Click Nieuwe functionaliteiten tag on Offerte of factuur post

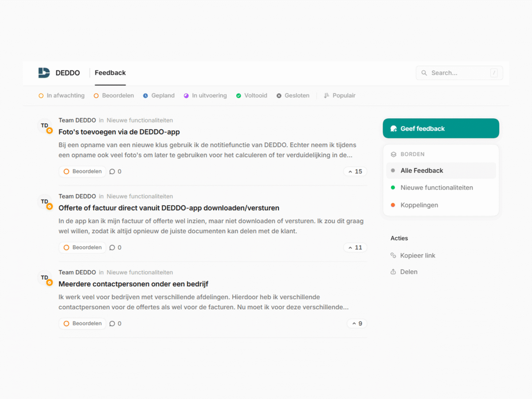click(140, 196)
